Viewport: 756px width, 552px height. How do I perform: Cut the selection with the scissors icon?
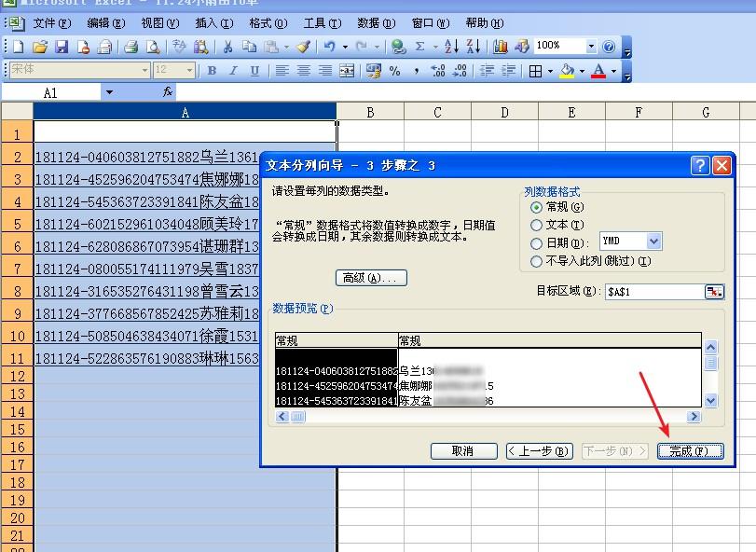(227, 47)
